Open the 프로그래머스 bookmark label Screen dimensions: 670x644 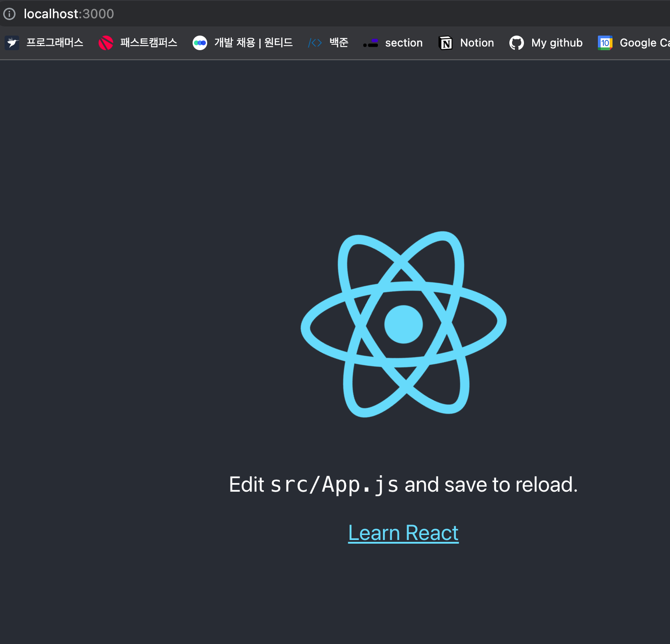point(55,42)
